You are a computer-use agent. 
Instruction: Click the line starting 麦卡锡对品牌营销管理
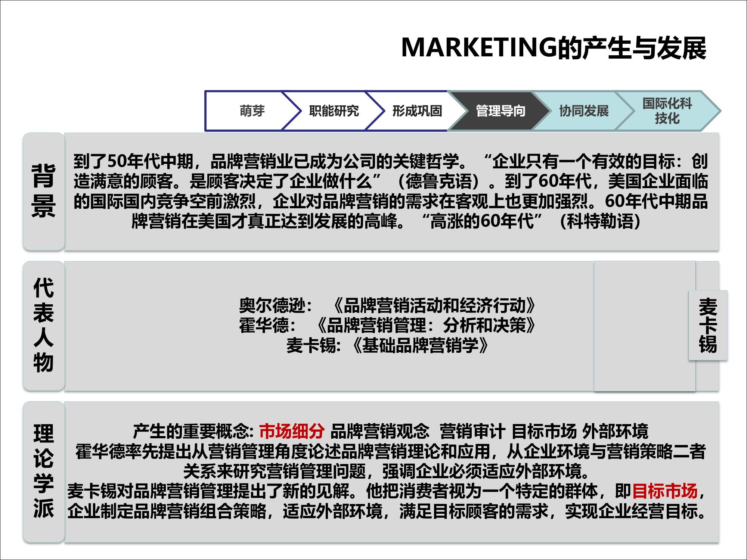point(386,491)
